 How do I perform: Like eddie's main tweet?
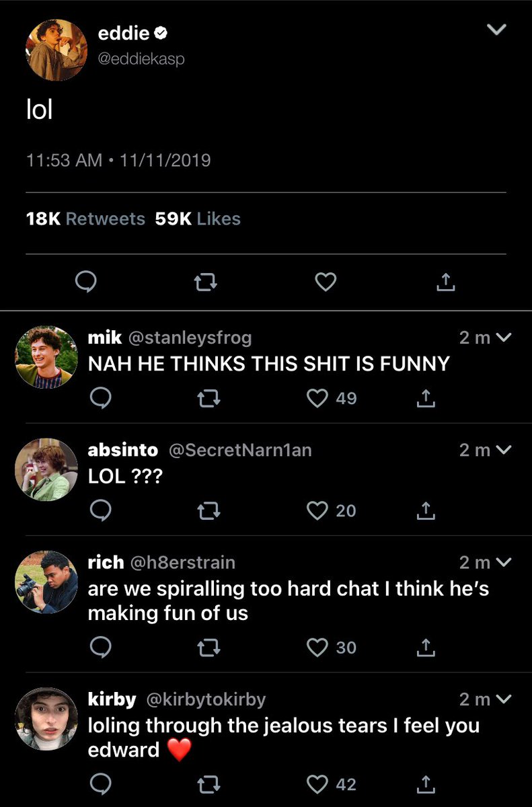point(326,283)
